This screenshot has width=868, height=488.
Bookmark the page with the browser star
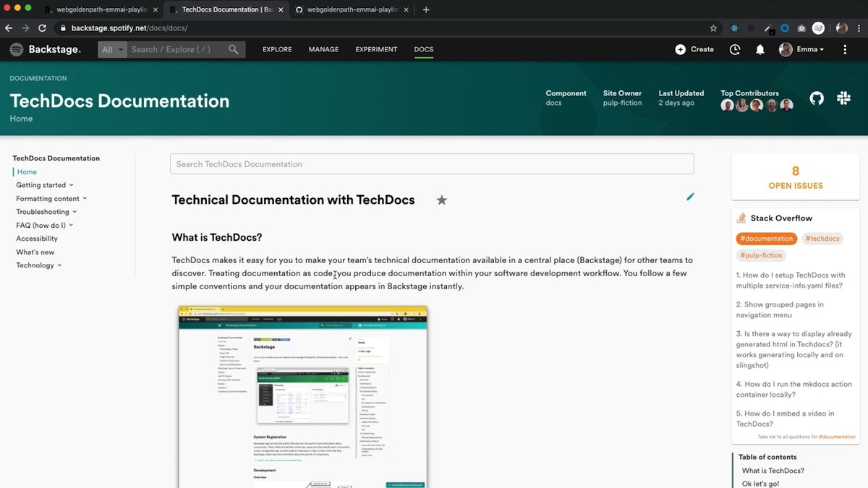point(713,27)
